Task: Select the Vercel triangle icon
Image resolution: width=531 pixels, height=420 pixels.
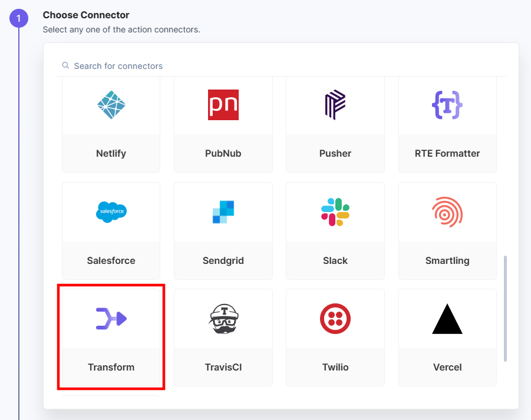Action: click(447, 318)
